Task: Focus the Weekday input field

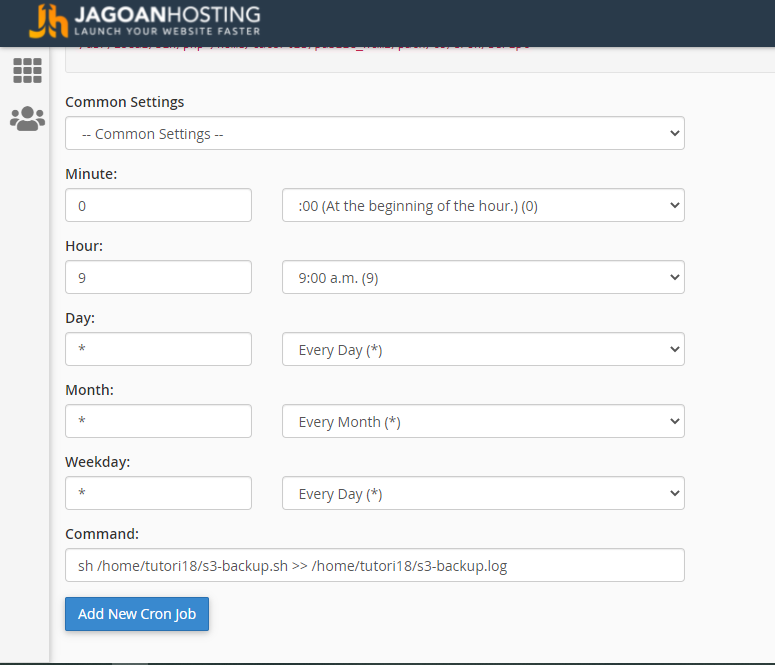Action: point(158,493)
